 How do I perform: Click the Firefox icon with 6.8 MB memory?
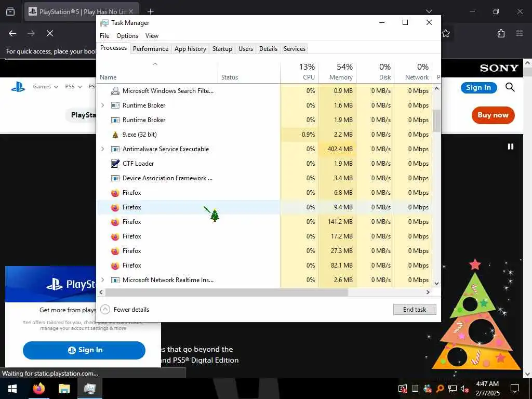click(115, 193)
